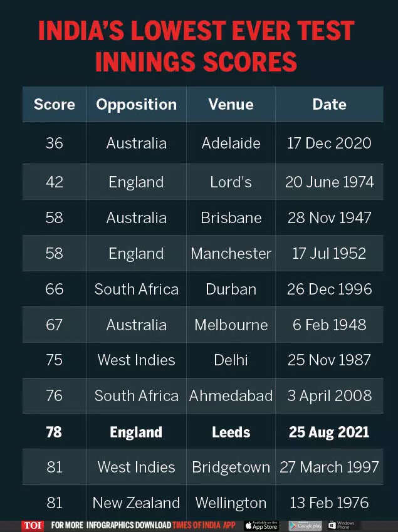Select the Brisbane venue cell
The width and height of the screenshot is (398, 532).
point(231,218)
